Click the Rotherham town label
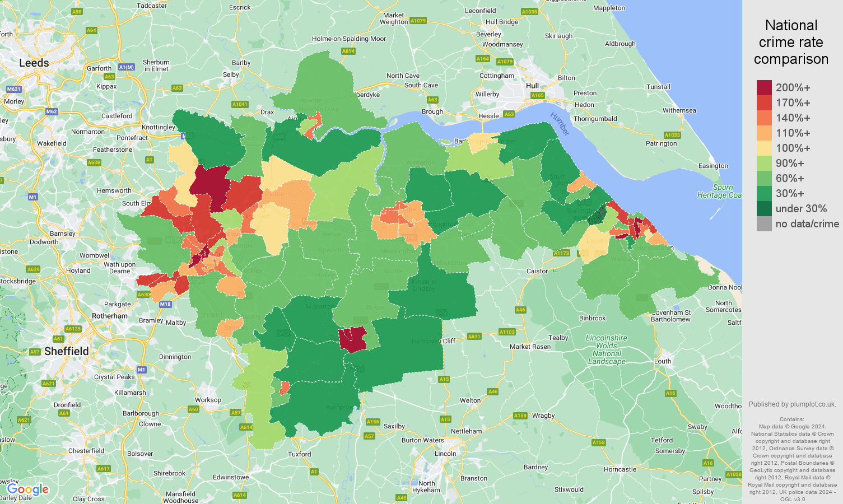The height and width of the screenshot is (504, 843). pyautogui.click(x=110, y=316)
